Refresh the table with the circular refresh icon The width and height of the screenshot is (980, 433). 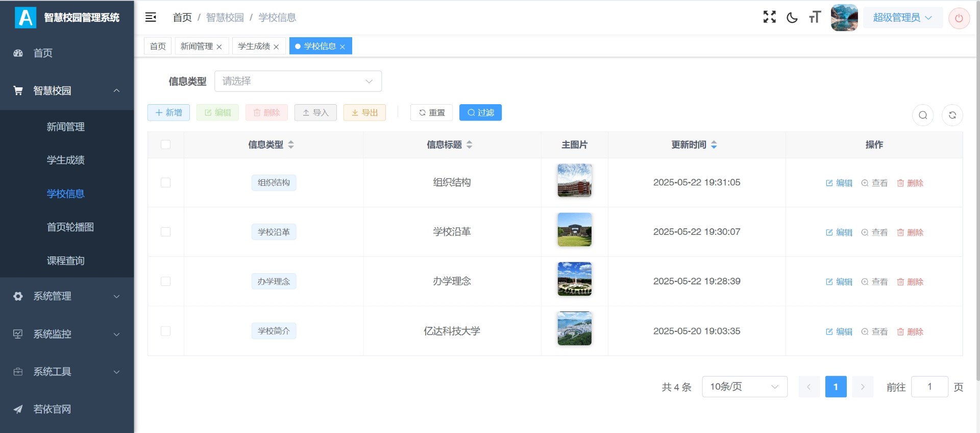coord(952,115)
